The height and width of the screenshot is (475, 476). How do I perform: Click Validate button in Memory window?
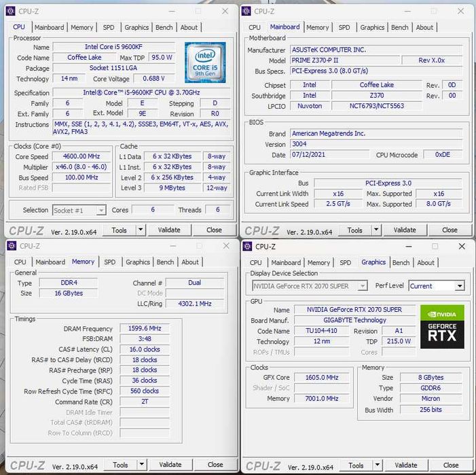170,465
